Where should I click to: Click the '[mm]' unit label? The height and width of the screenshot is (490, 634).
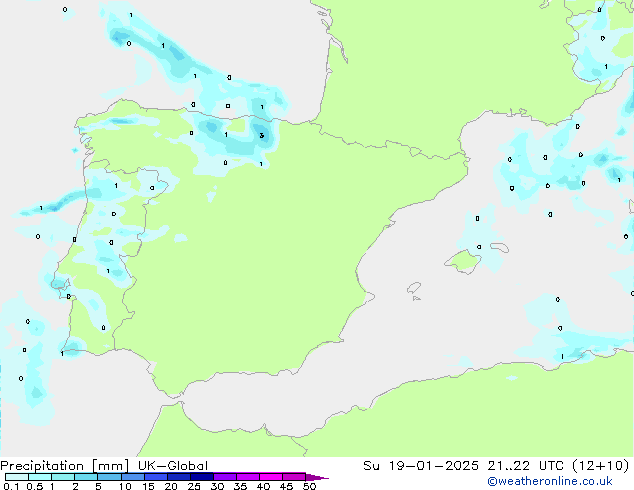[x=110, y=466]
